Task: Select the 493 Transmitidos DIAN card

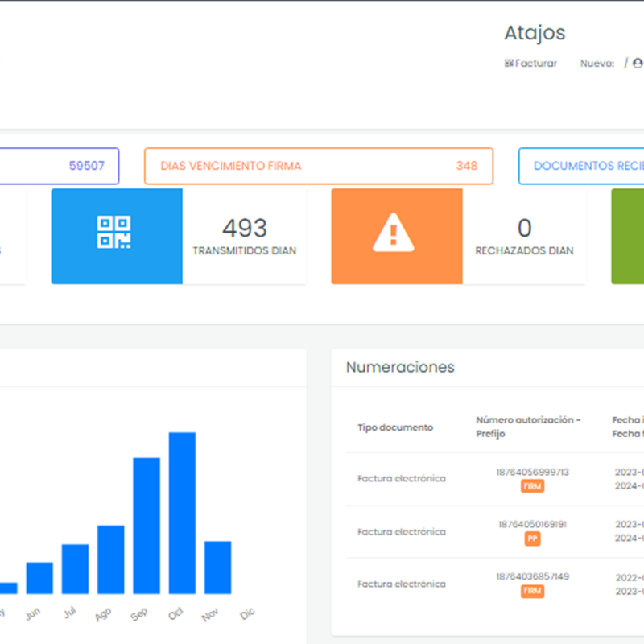Action: [244, 236]
